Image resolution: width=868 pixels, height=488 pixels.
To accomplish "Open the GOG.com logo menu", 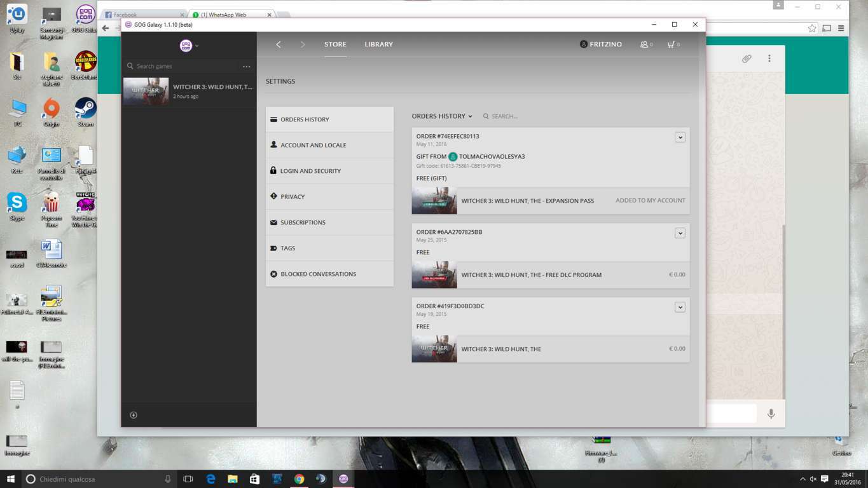I will (x=188, y=45).
